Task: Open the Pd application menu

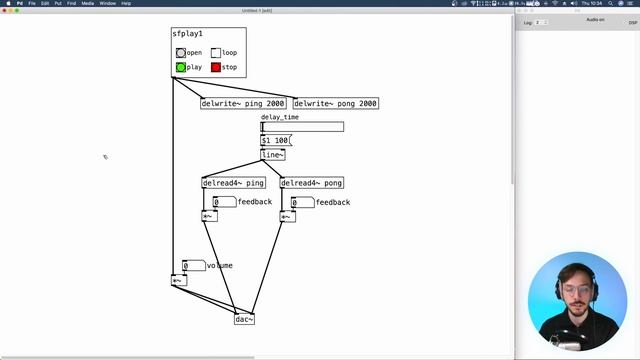Action: [20, 3]
